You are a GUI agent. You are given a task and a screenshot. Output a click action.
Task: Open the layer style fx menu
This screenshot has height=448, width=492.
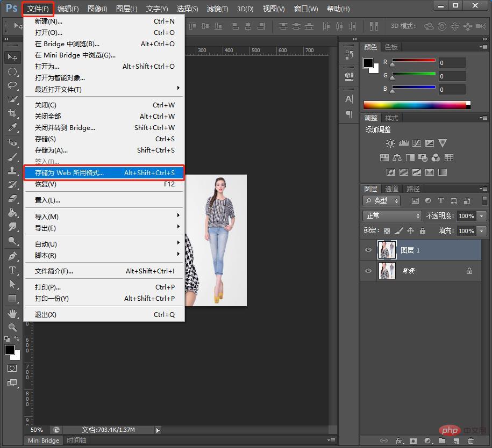(x=399, y=441)
